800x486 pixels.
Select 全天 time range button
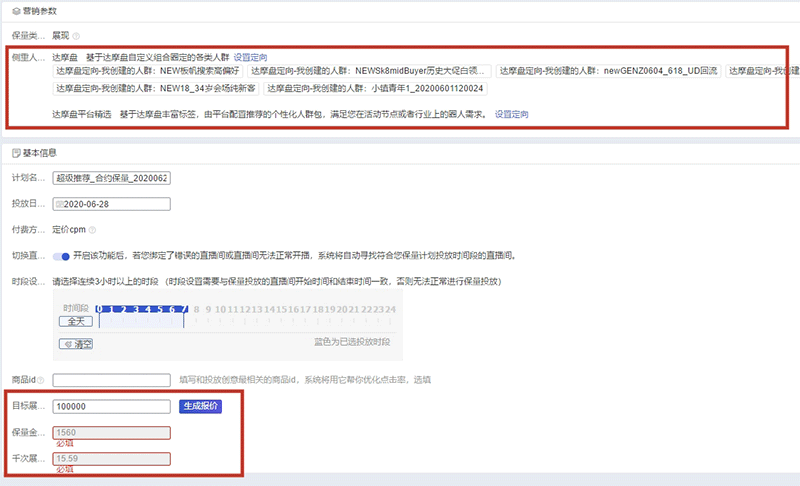point(75,321)
